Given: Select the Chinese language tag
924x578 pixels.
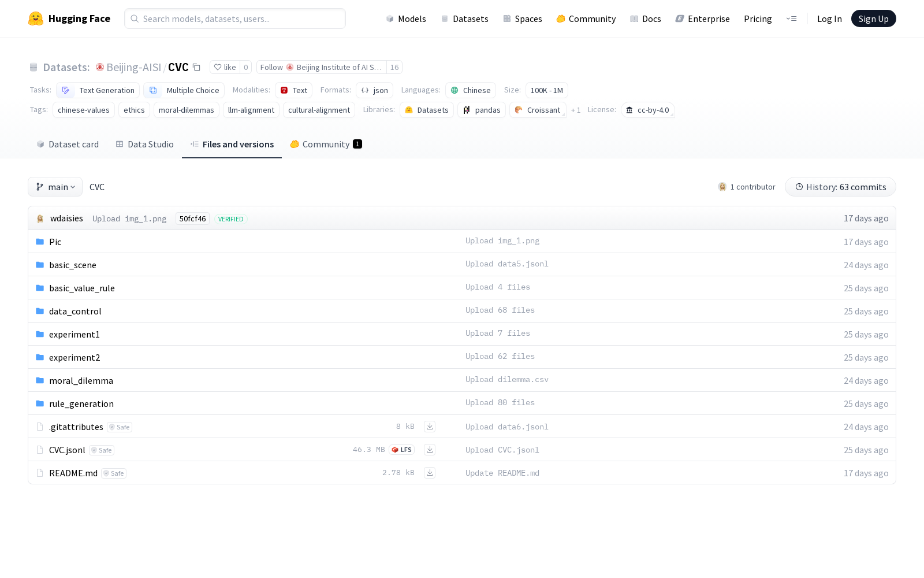Looking at the screenshot, I should coord(471,90).
